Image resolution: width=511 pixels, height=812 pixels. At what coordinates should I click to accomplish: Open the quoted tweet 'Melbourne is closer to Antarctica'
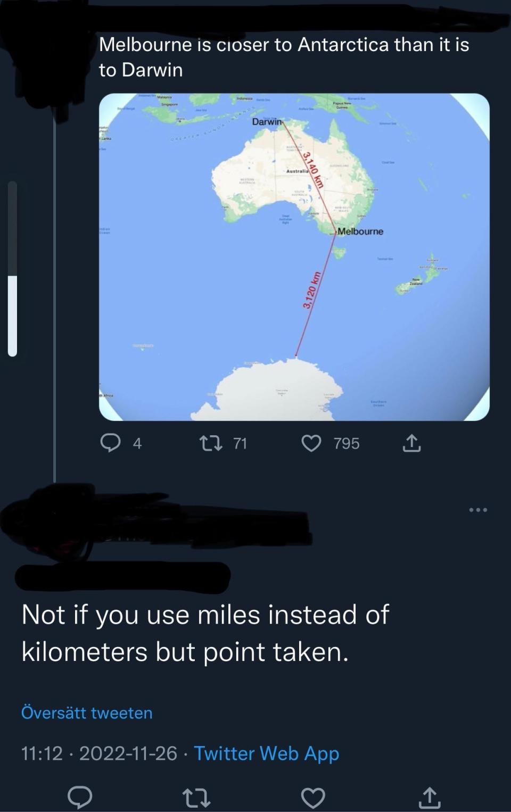pos(285,57)
